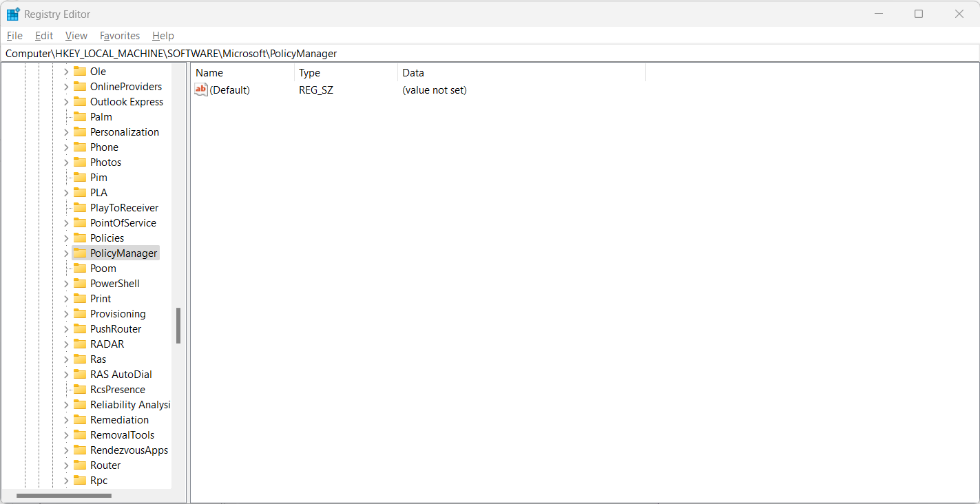
Task: Select the PlayToReceiver folder icon
Action: (80, 208)
